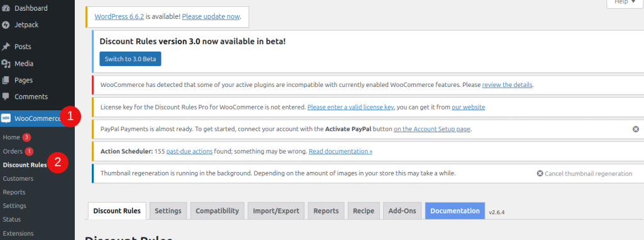Viewport: 644px width, 240px height.
Task: Open the review the details link
Action: point(508,85)
